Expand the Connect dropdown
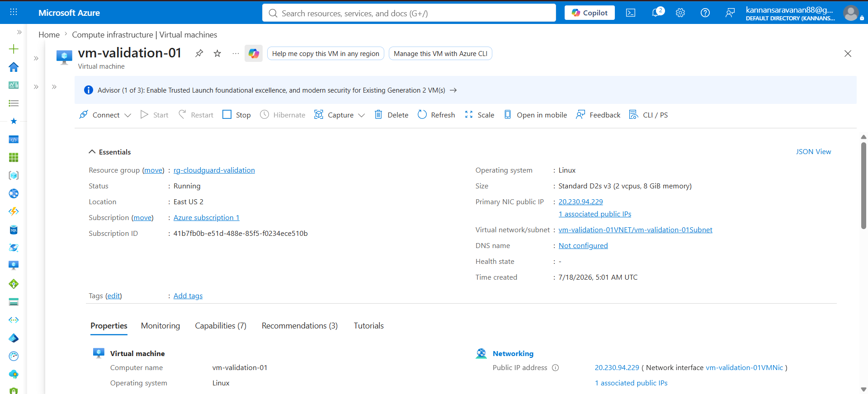 (x=128, y=115)
